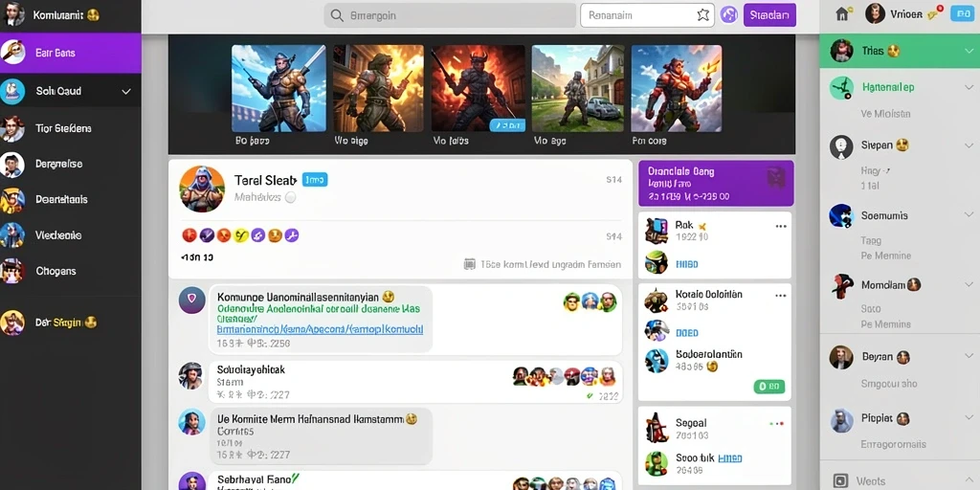Viewport: 980px width, 490px height.
Task: Click the star icon in Renanaim field
Action: 703,15
